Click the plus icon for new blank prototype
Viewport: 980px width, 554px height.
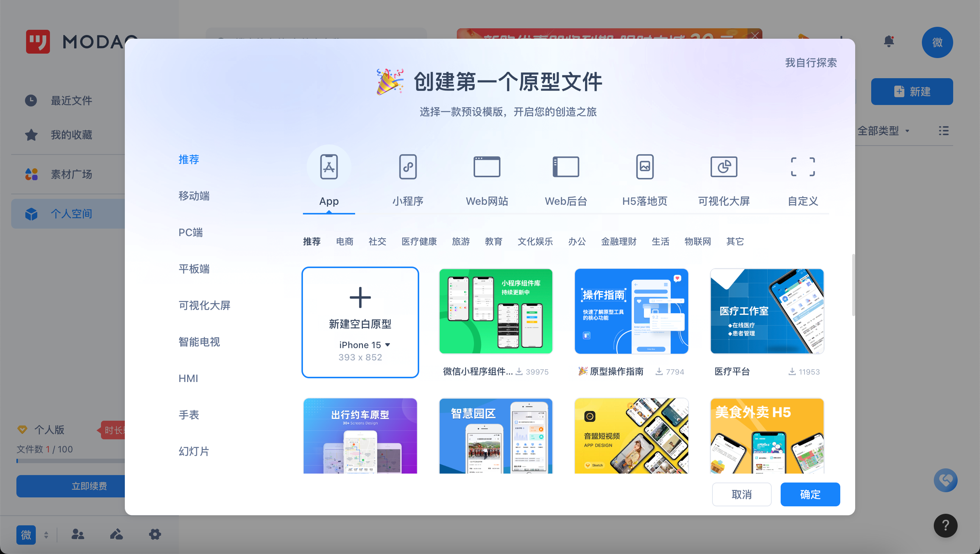[360, 297]
